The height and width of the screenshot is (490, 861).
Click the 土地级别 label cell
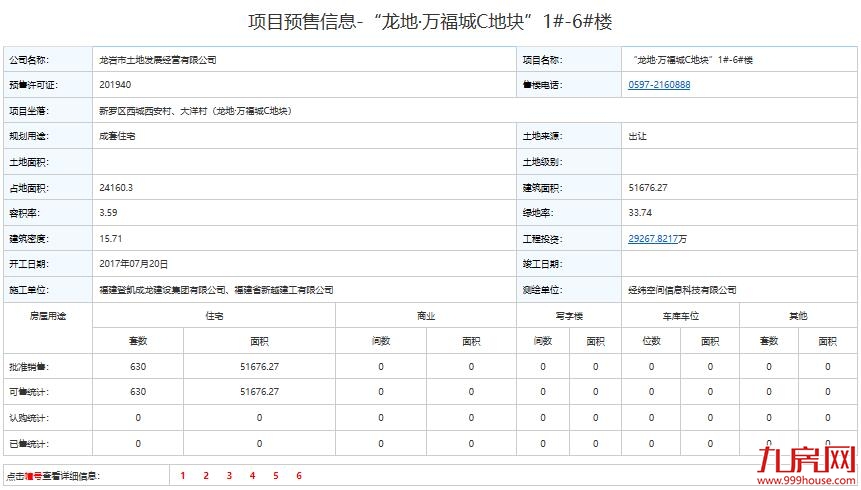[569, 162]
